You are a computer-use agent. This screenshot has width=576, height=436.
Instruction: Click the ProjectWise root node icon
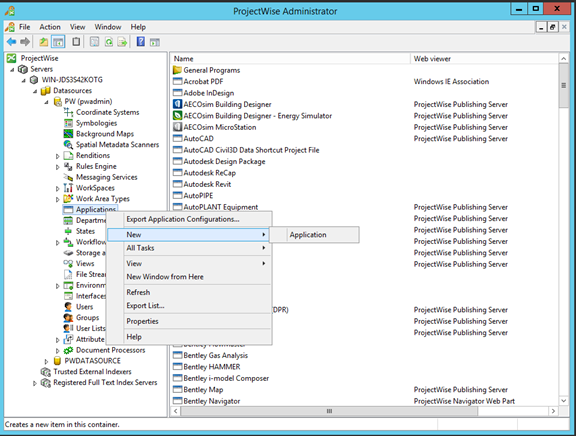pyautogui.click(x=12, y=58)
